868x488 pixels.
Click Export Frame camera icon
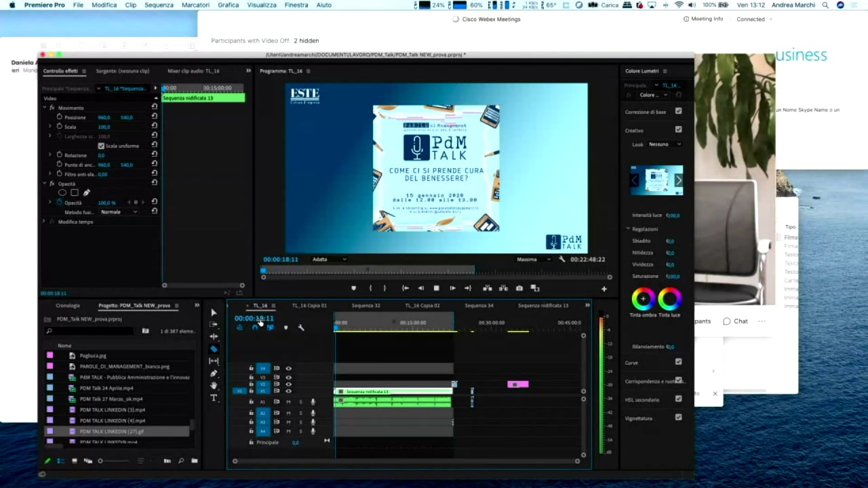(519, 288)
